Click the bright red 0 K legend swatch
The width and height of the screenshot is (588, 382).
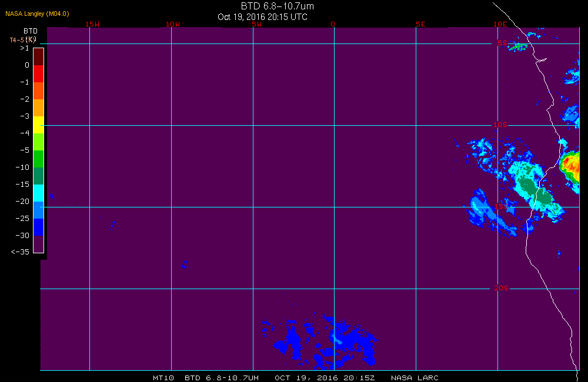click(39, 73)
